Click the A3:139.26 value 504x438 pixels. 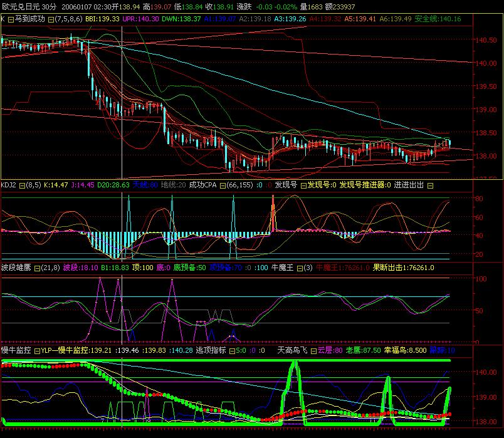[290, 19]
